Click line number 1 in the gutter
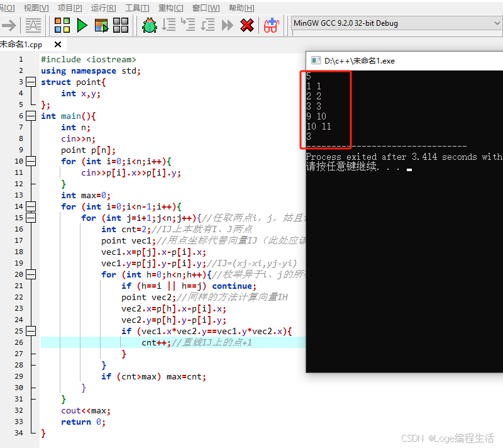The height and width of the screenshot is (448, 503). pyautogui.click(x=21, y=59)
